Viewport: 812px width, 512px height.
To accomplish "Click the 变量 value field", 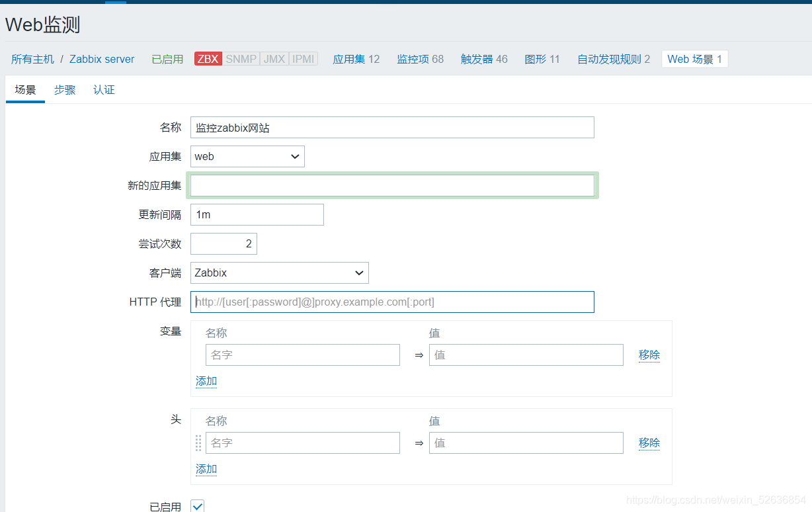I will pyautogui.click(x=526, y=355).
